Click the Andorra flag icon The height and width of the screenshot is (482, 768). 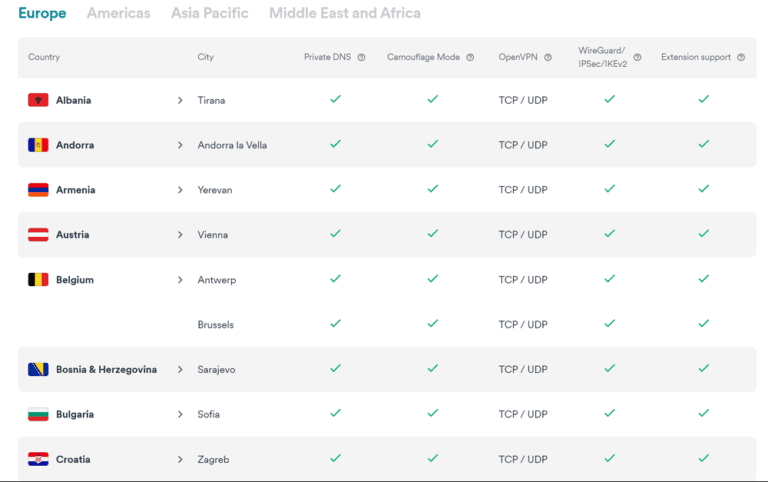[x=38, y=145]
